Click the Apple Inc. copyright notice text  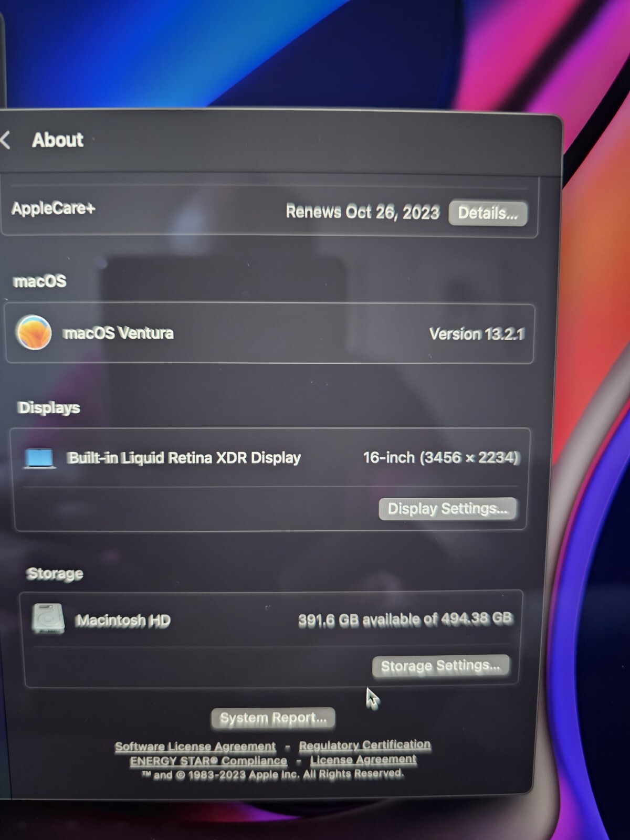coord(272,774)
